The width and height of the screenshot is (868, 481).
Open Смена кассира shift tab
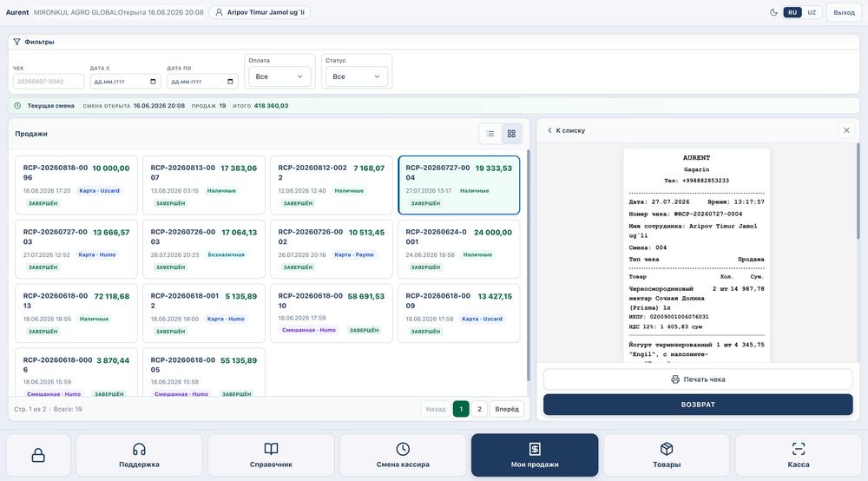(x=403, y=455)
